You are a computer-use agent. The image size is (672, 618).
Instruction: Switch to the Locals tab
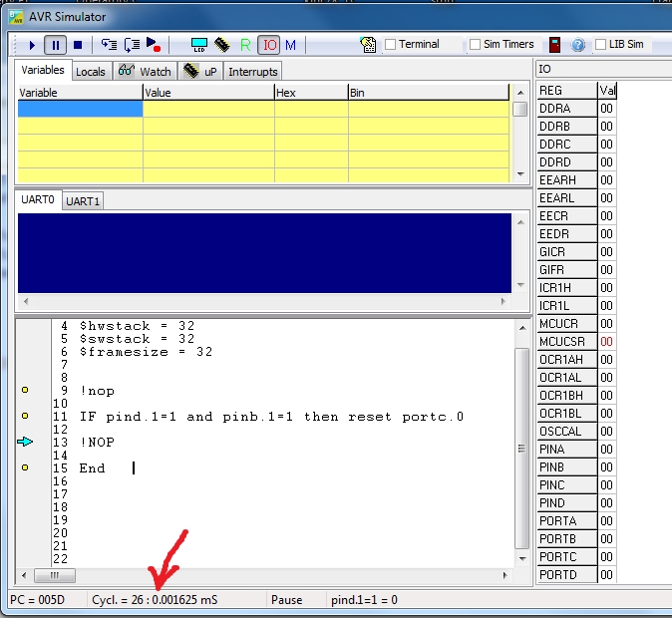click(91, 72)
